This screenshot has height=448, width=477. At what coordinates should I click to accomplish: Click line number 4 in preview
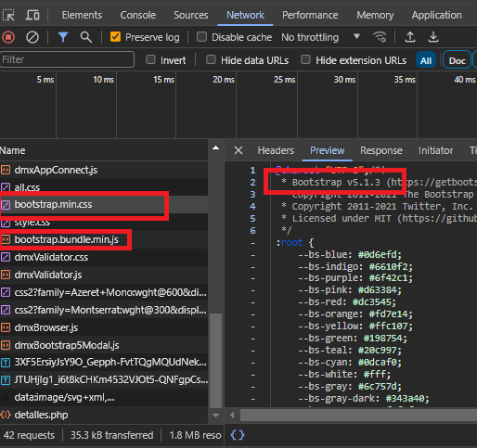253,206
